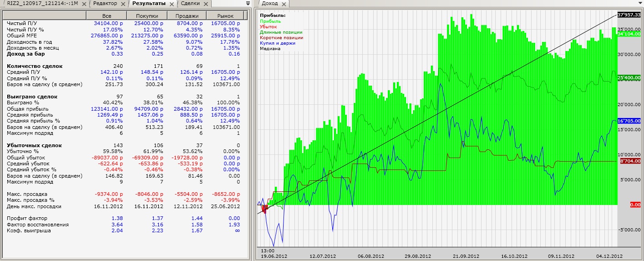Viewport: 644px width, 261px height.
Task: Select the Профит фактор row label
Action: (x=28, y=219)
